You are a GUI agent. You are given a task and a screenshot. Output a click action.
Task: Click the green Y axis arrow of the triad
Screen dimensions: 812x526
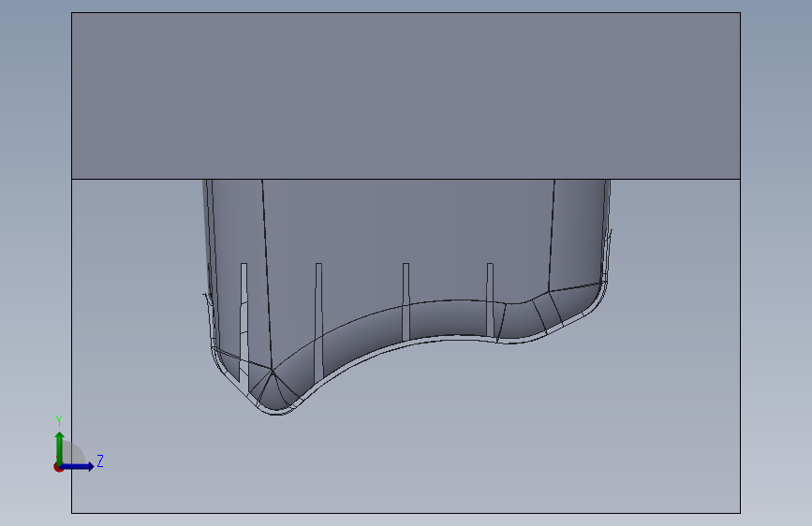(60, 447)
